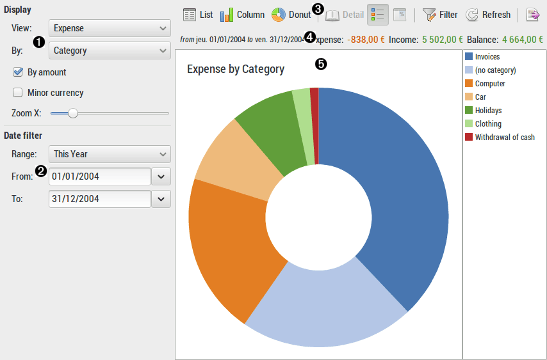
Task: Select the Column chart icon
Action: [x=226, y=15]
